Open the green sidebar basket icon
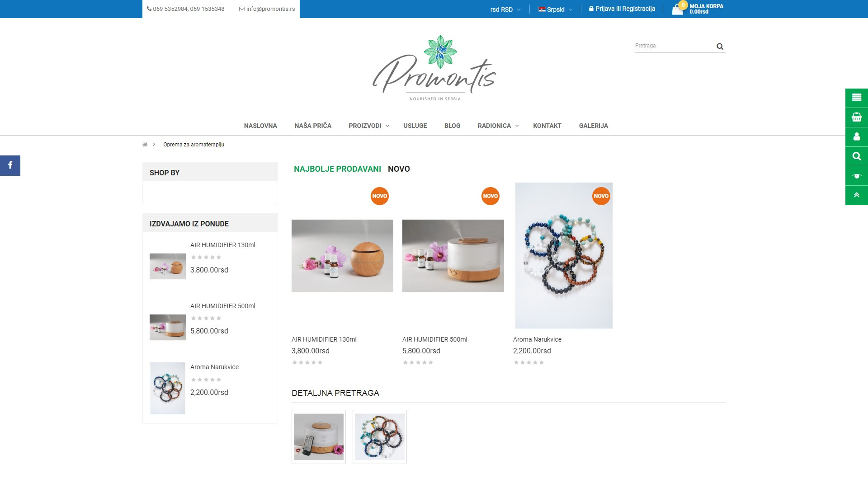The image size is (868, 488). click(x=856, y=117)
